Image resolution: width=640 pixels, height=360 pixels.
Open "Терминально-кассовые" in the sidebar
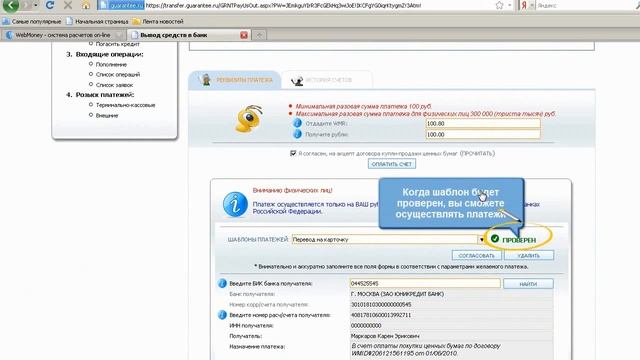(x=125, y=105)
